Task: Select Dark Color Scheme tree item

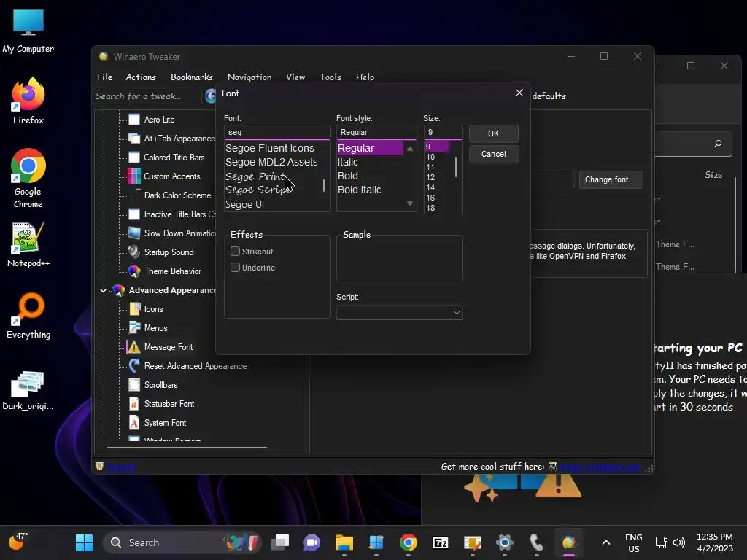Action: (x=177, y=195)
